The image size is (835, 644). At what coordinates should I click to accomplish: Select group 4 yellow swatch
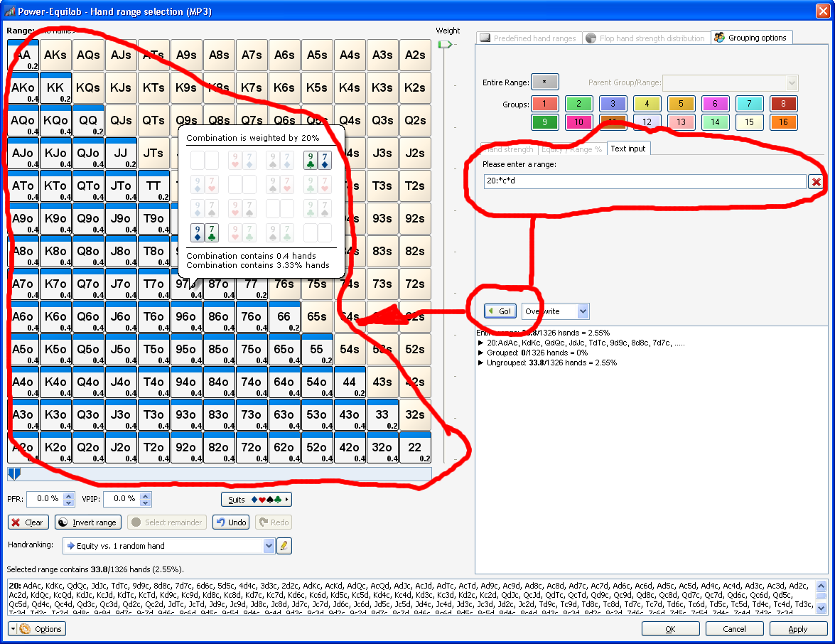(647, 104)
